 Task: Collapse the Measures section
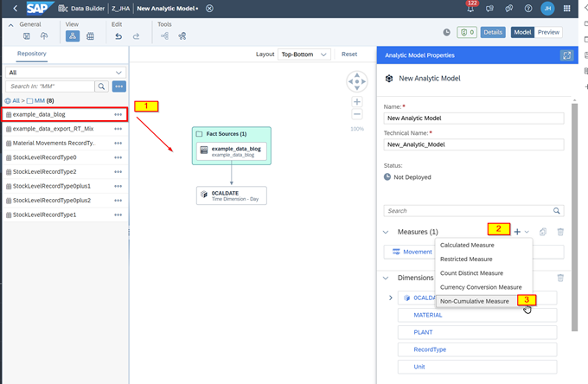[387, 232]
